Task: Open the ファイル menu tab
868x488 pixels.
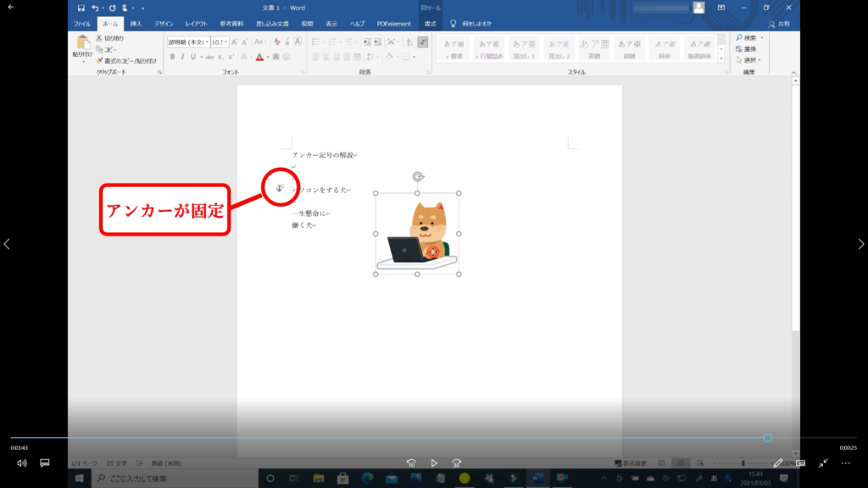Action: pyautogui.click(x=83, y=24)
